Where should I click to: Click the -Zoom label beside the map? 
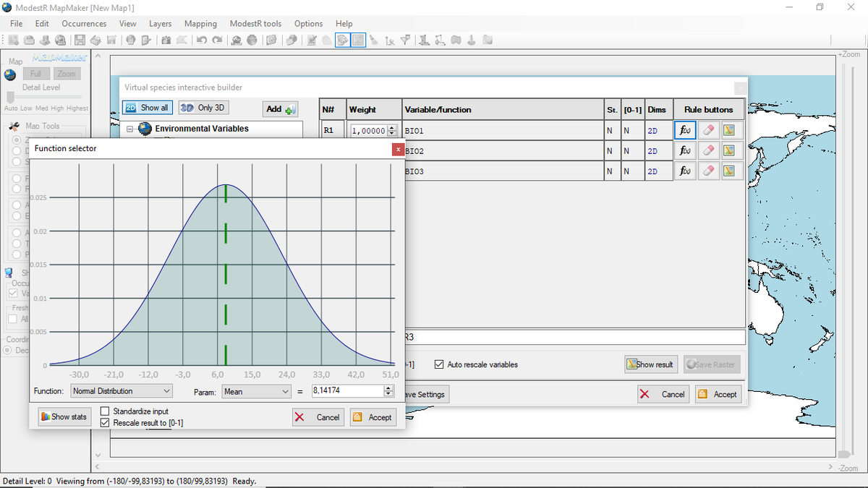point(849,468)
